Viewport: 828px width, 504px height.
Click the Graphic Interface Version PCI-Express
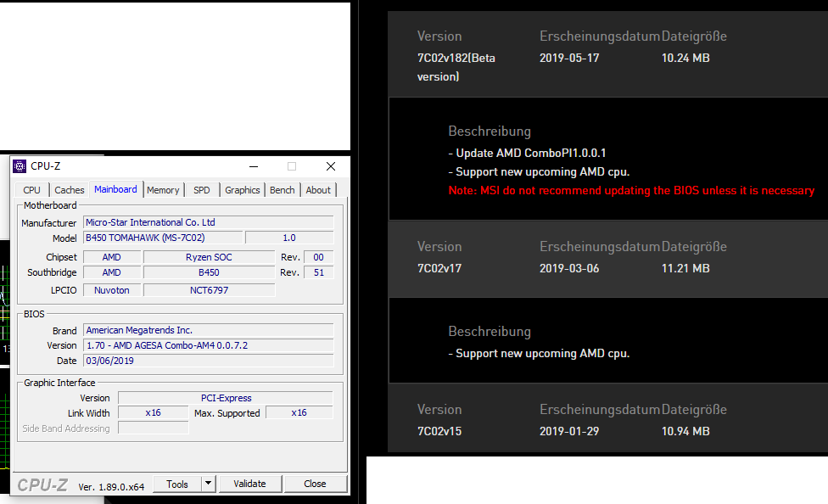coord(226,398)
